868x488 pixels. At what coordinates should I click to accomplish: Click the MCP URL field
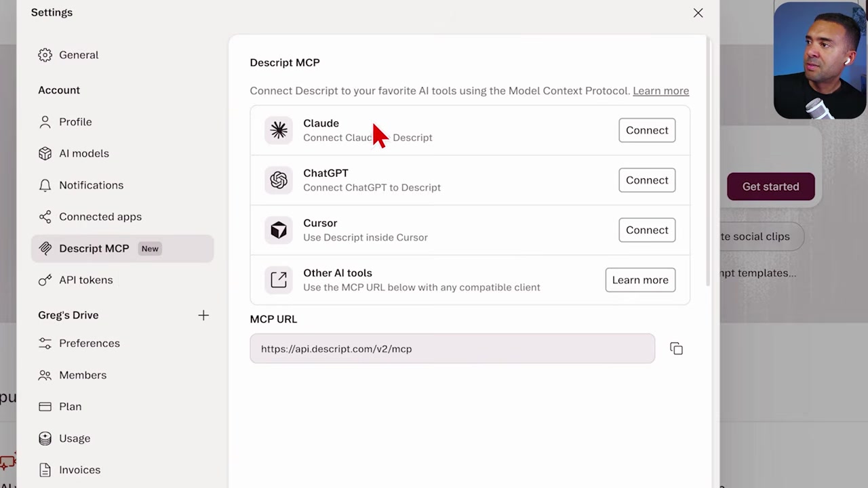pyautogui.click(x=452, y=348)
